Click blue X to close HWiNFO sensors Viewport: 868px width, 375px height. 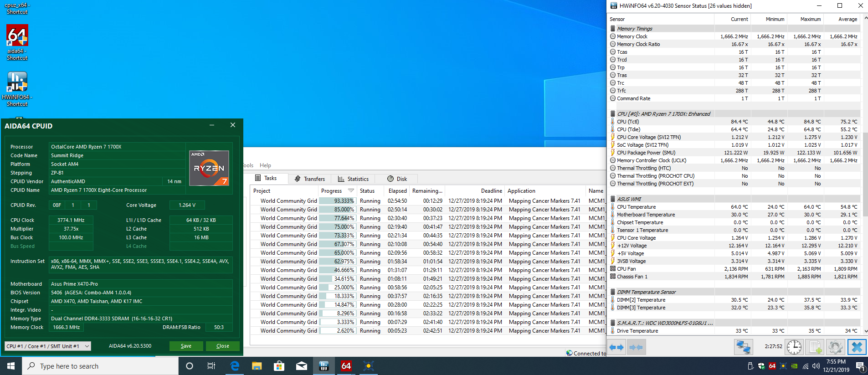pos(857,347)
